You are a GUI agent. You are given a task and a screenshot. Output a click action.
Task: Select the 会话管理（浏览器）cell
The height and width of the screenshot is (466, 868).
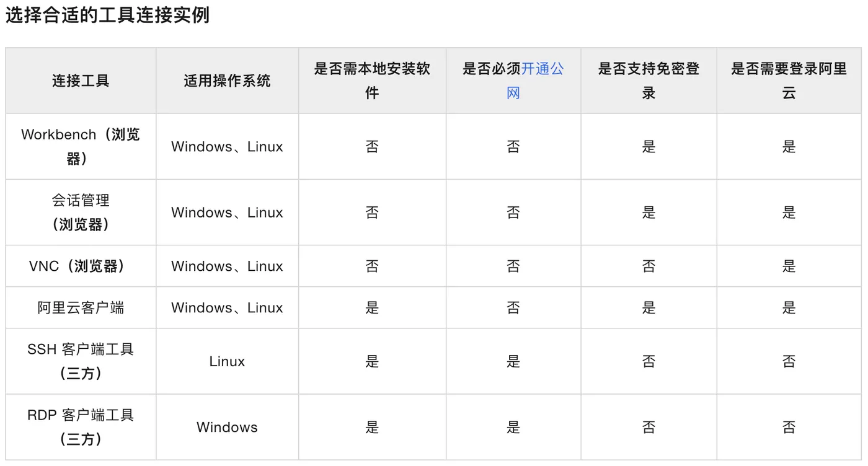tap(81, 212)
